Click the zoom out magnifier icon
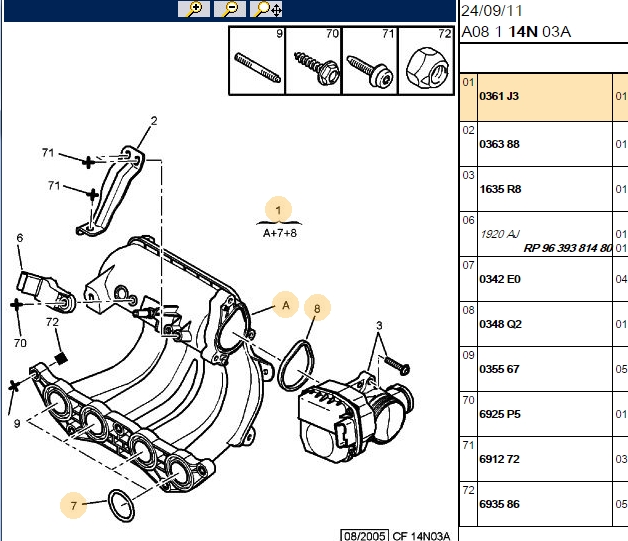628x541 pixels. pyautogui.click(x=230, y=9)
